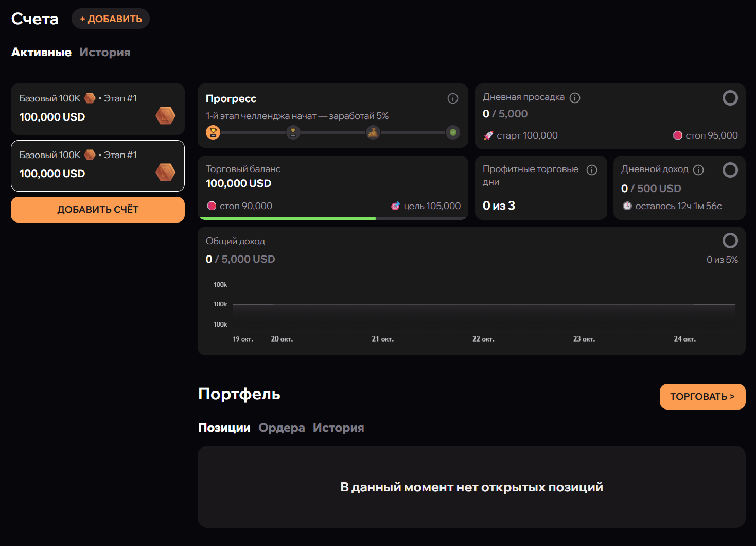Open the История tab under Портфель

click(x=338, y=428)
